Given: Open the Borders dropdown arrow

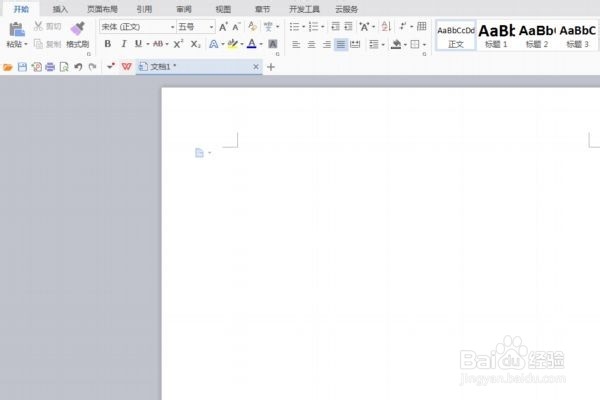Looking at the screenshot, I should pyautogui.click(x=424, y=45).
